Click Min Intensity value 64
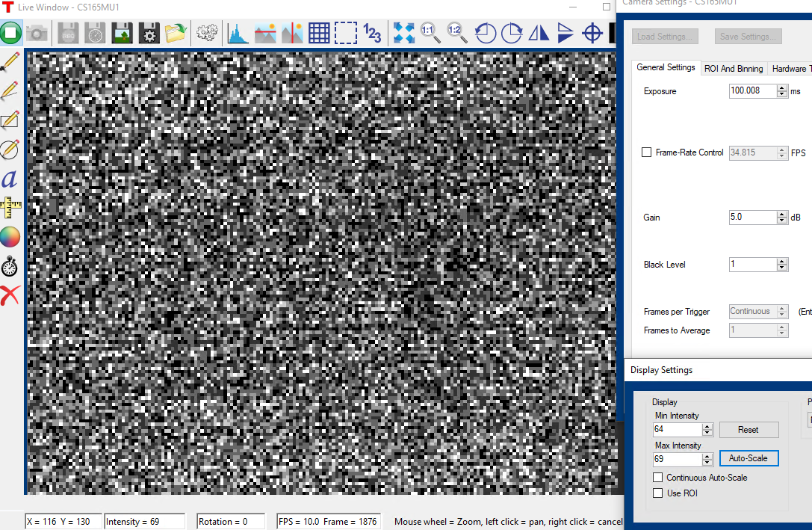This screenshot has width=812, height=530. tap(677, 429)
